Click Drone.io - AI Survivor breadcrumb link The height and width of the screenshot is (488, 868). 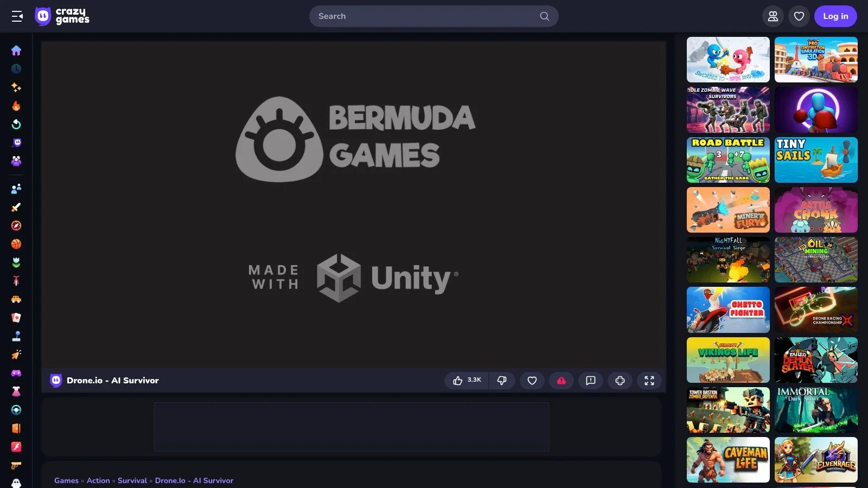click(194, 480)
